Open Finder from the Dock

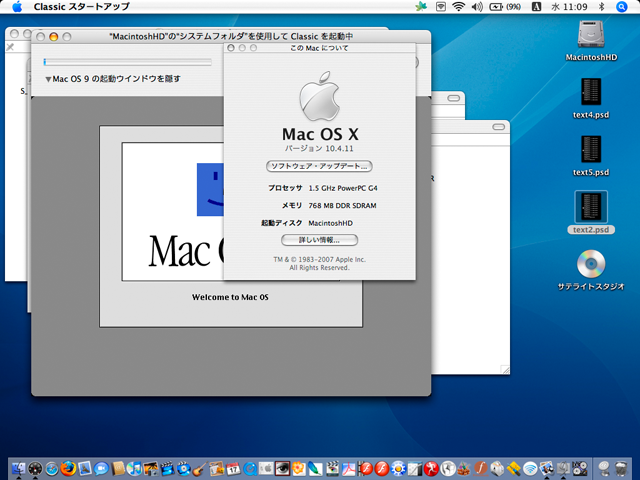[x=19, y=469]
